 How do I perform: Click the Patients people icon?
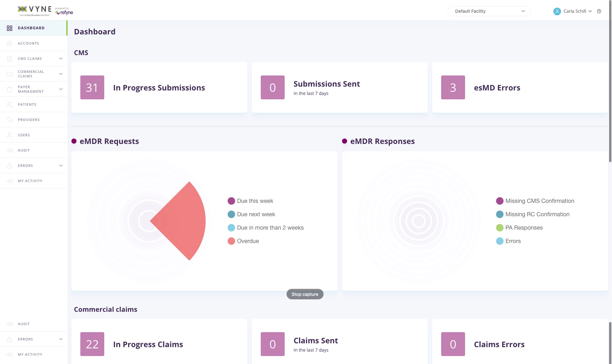10,104
